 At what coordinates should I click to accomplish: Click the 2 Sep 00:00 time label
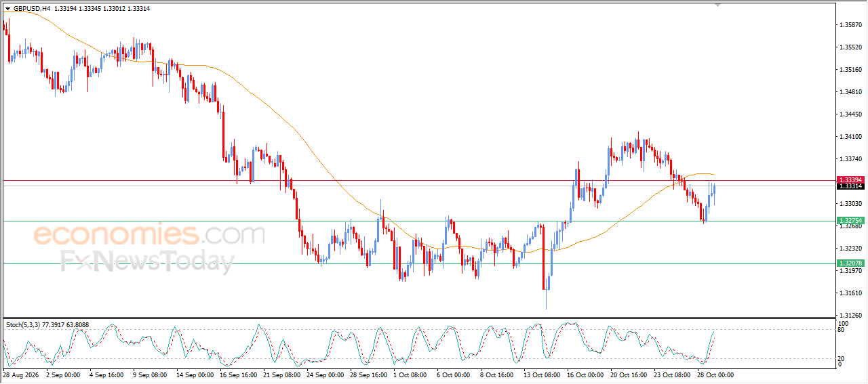pos(62,375)
